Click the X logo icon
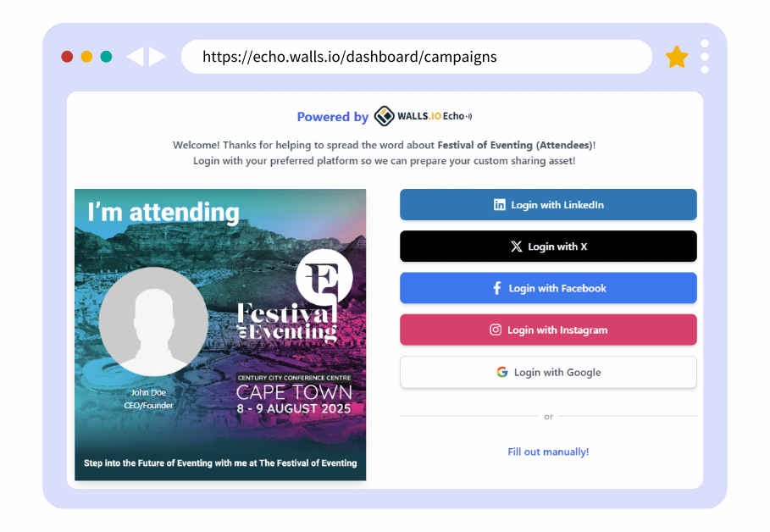 516,247
